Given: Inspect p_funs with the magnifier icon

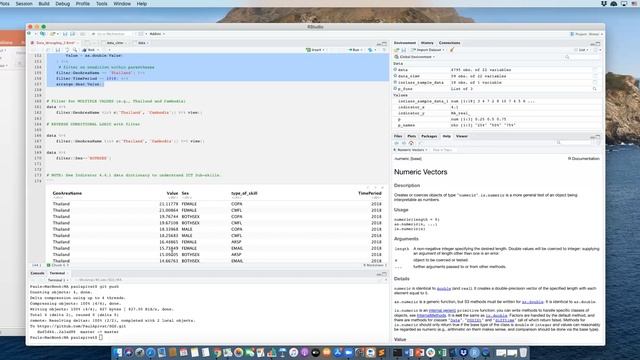Looking at the screenshot, I should (595, 89).
